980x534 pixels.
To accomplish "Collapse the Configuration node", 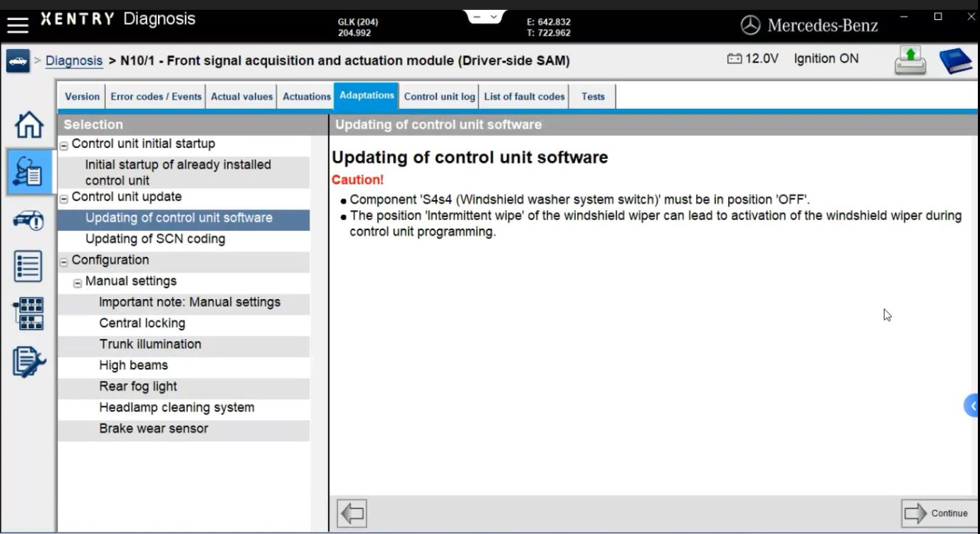I will 63,262.
